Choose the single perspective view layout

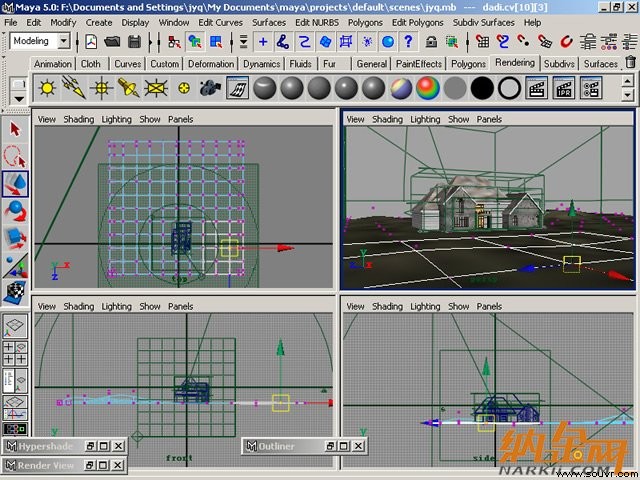point(16,327)
